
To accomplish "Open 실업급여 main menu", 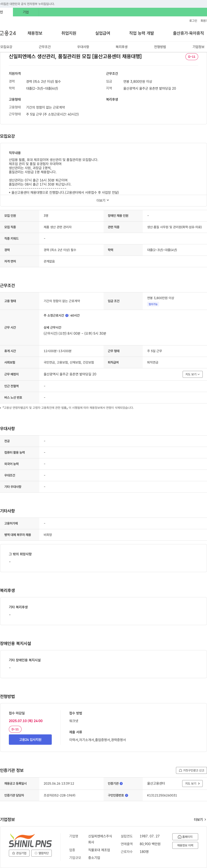I will 102,33.
